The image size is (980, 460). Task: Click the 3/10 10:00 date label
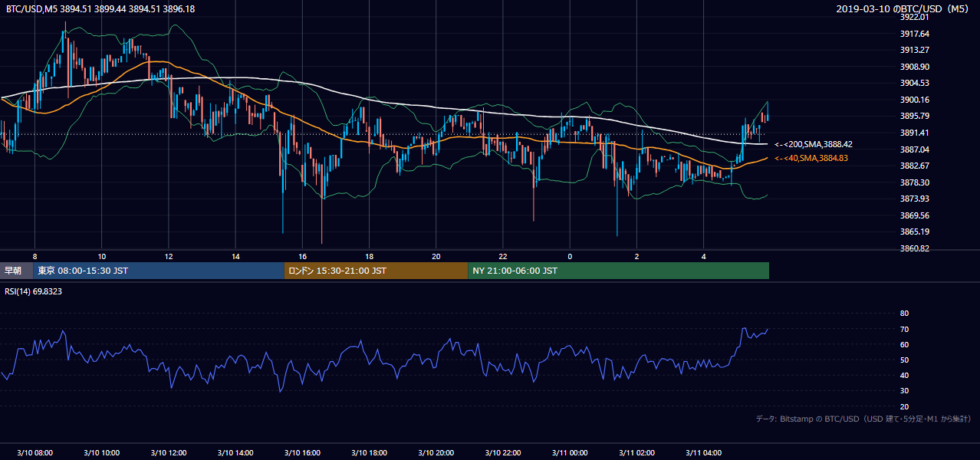[x=101, y=453]
